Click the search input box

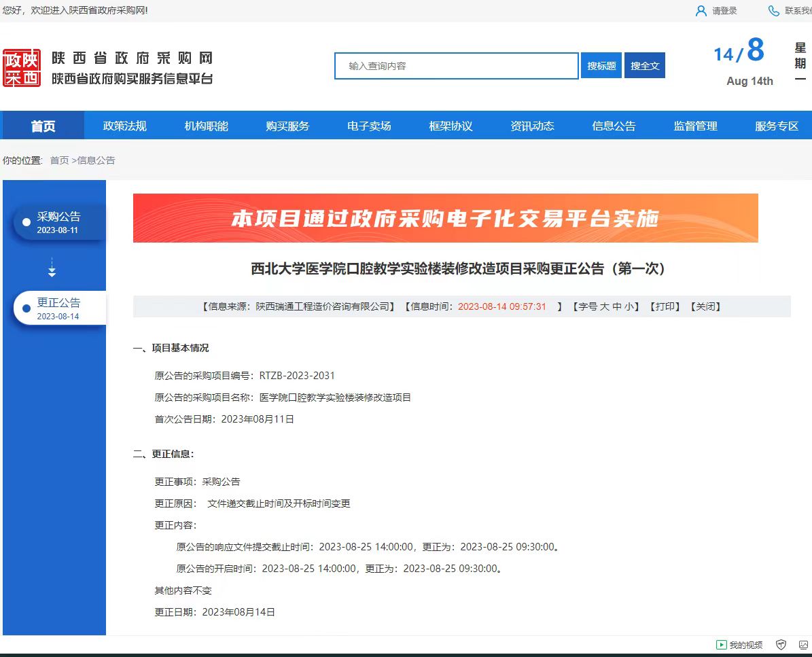coord(456,66)
